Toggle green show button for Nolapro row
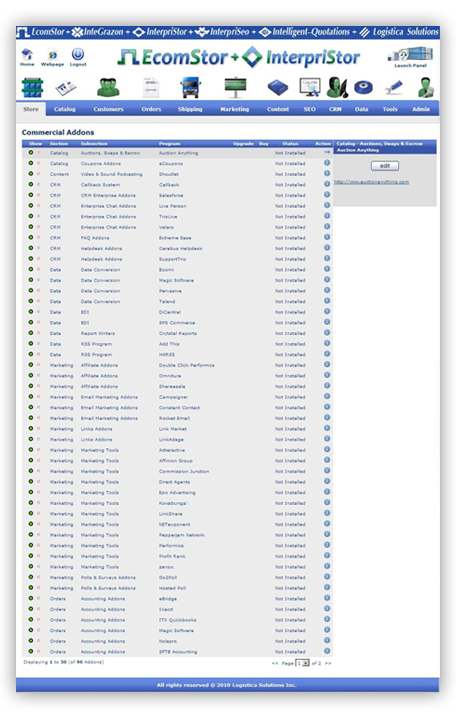 tap(31, 641)
